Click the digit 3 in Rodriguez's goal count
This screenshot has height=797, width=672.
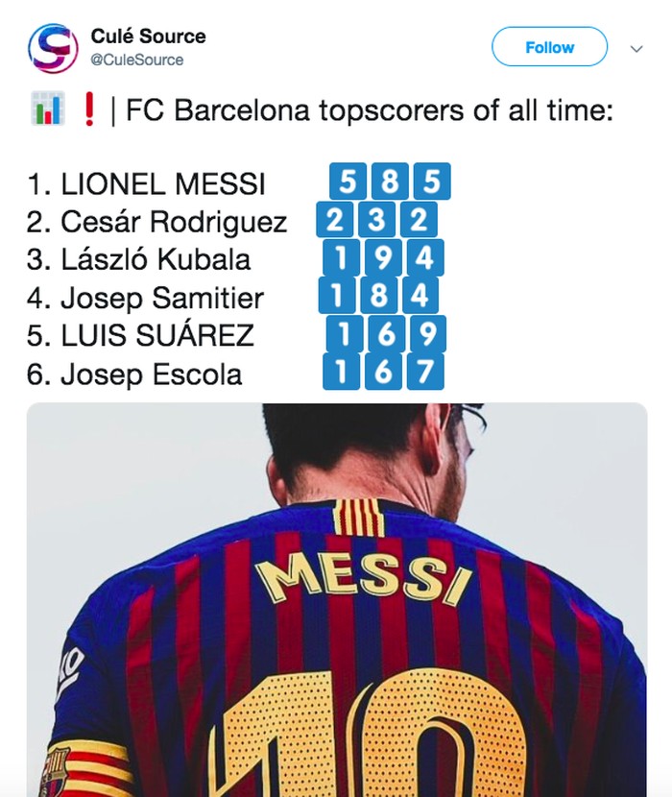point(377,220)
